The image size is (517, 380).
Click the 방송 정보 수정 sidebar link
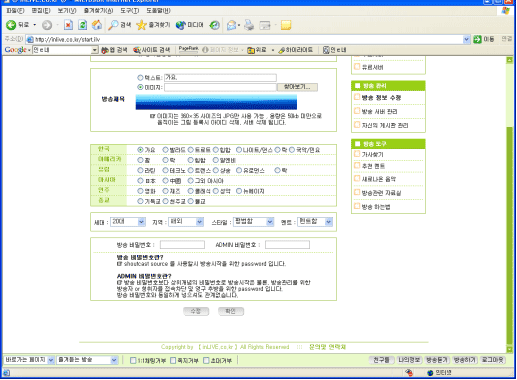[x=381, y=98]
